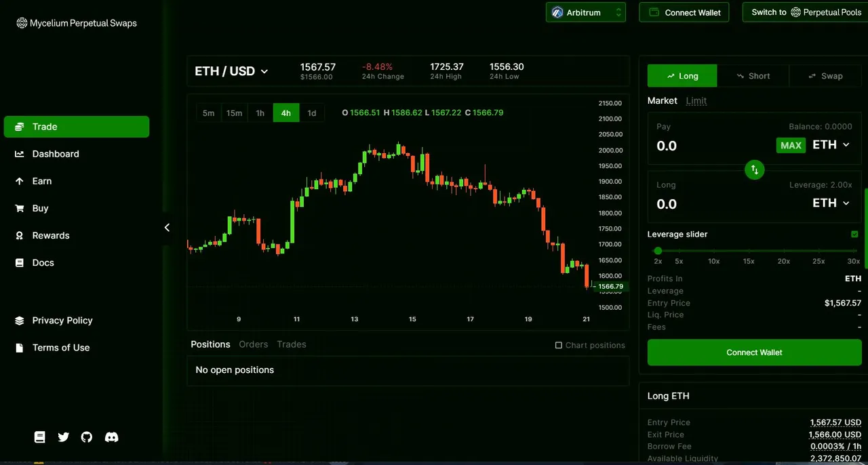This screenshot has height=465, width=868.
Task: Click the swap tokens arrows icon
Action: [x=755, y=169]
